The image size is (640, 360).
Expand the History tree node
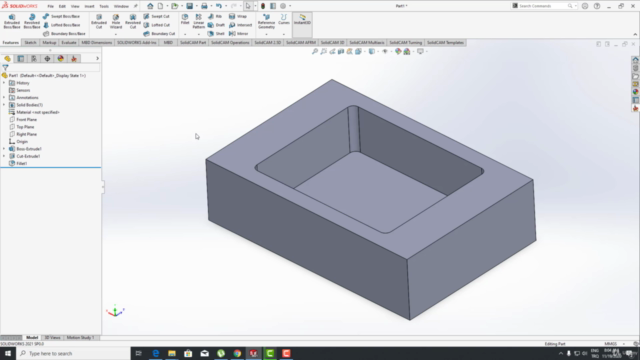4,83
